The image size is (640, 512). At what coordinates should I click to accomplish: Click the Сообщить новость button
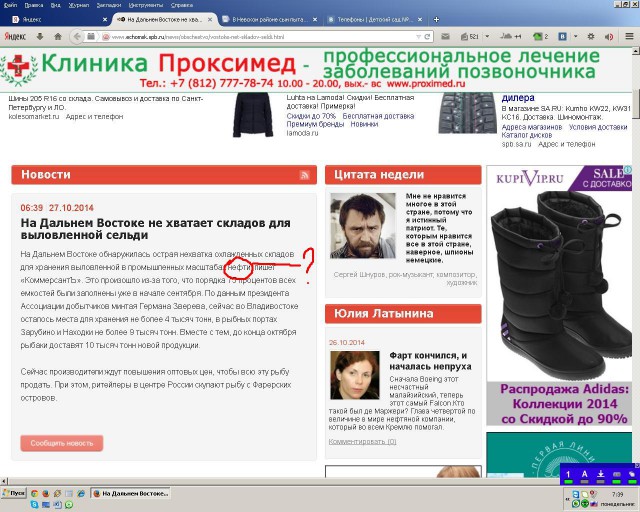coord(62,443)
